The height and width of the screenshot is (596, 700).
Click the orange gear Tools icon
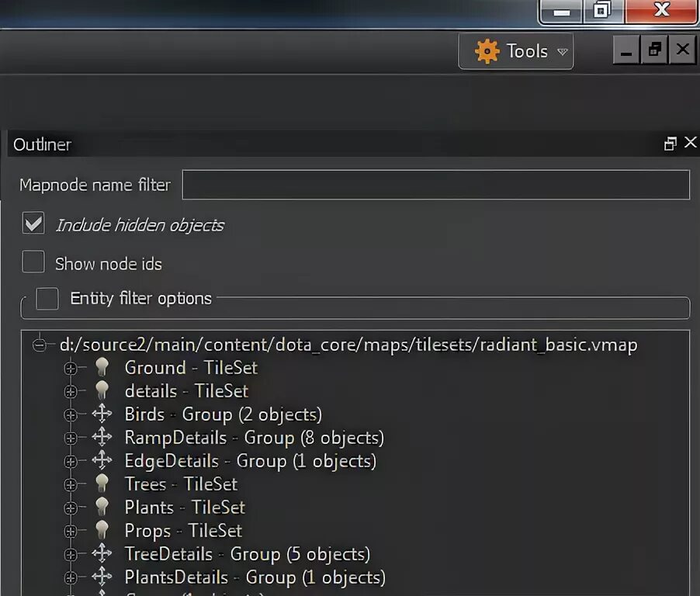[487, 51]
